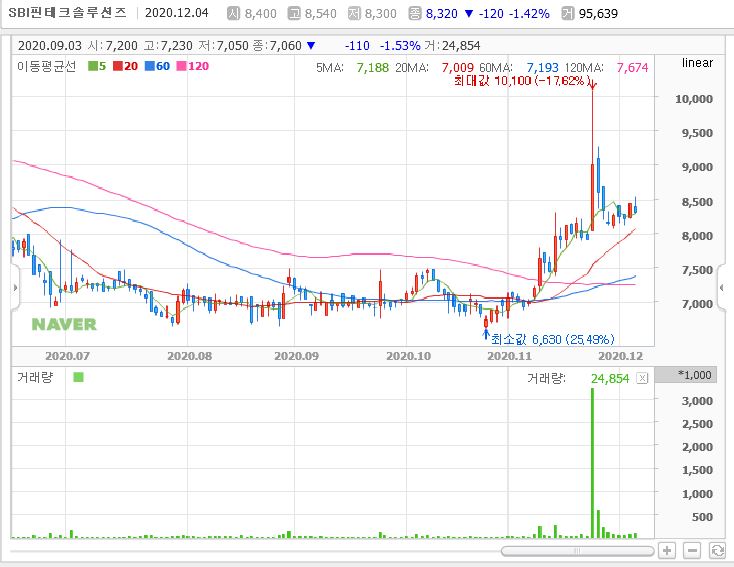This screenshot has height=567, width=734.
Task: Click the SBI핀테크솔루션즈 stock name
Action: [x=67, y=13]
